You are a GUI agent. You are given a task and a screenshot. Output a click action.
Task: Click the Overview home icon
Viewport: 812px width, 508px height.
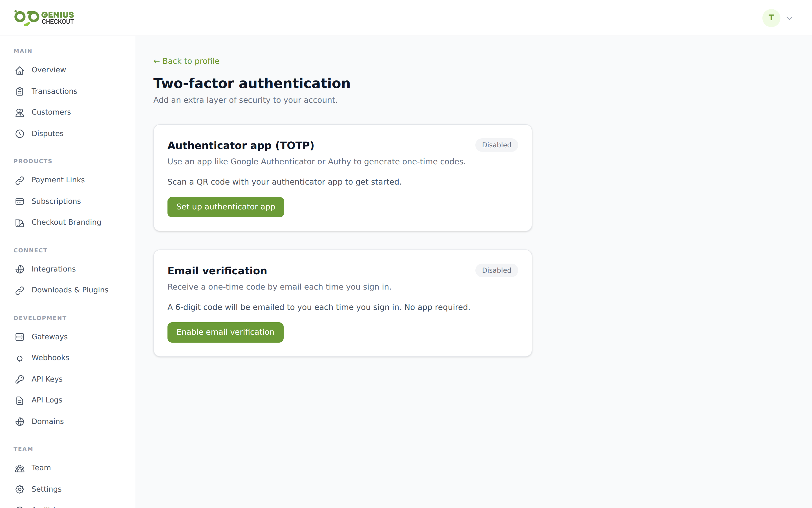[20, 70]
